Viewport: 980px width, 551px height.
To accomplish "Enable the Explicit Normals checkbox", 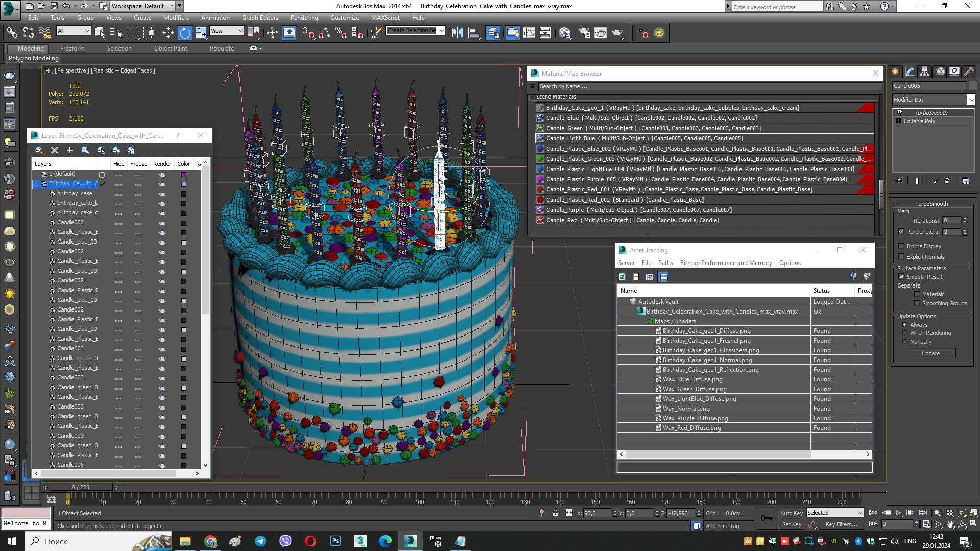I will coord(901,257).
